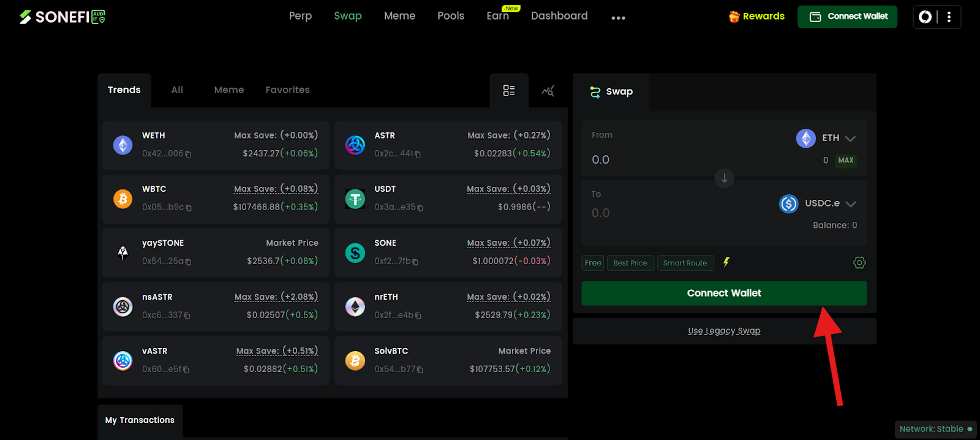Select the nsASTR token icon
980x440 pixels.
(123, 306)
